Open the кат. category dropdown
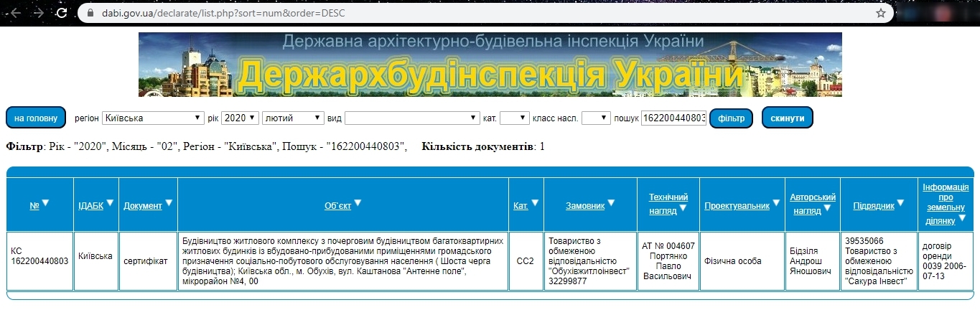The width and height of the screenshot is (980, 310). [x=514, y=118]
